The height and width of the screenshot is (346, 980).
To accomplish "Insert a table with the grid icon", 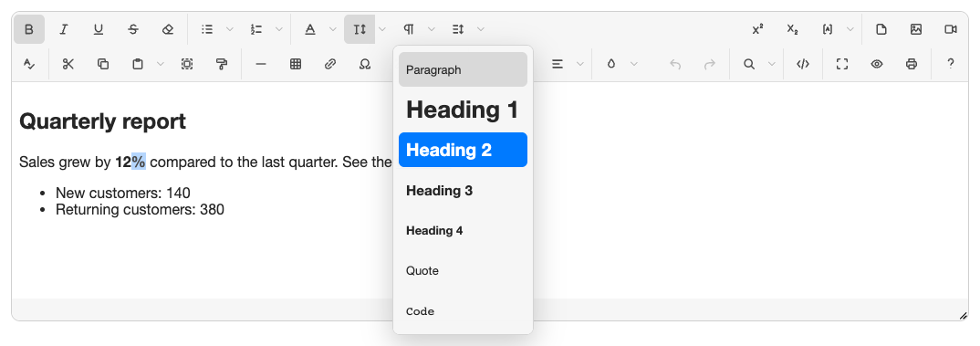I will [x=296, y=64].
